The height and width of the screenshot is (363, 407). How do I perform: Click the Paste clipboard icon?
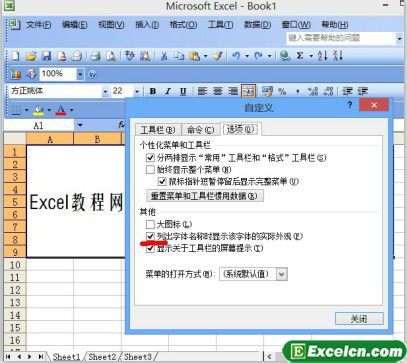194,56
